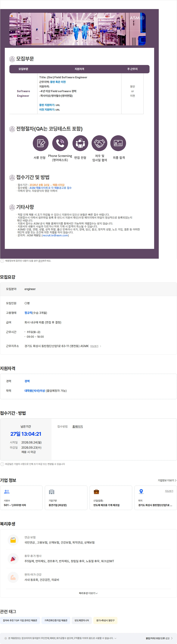Click the 반도체 제조용 기계 제조업 card
Screen dimensions: 177x644
tap(111, 498)
